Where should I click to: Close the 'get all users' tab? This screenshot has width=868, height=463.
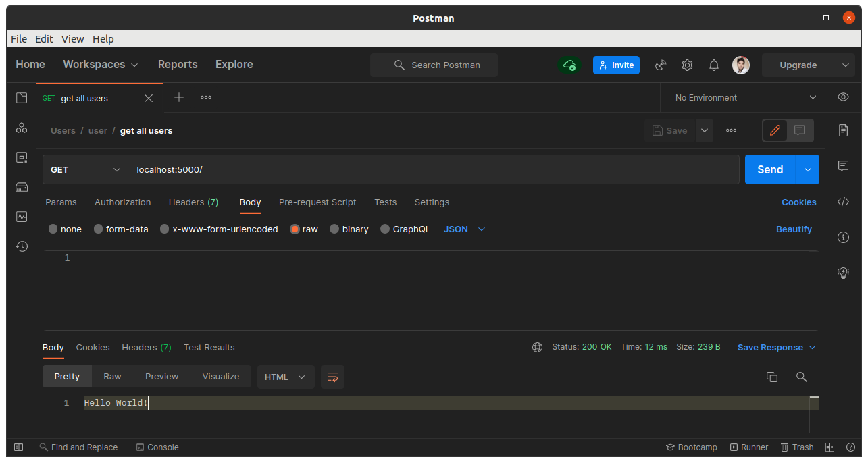point(149,99)
